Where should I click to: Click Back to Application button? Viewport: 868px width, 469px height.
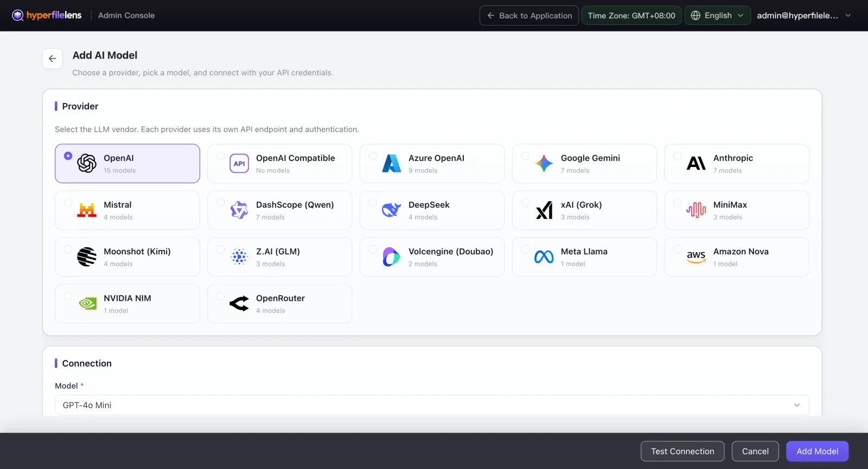(x=529, y=16)
